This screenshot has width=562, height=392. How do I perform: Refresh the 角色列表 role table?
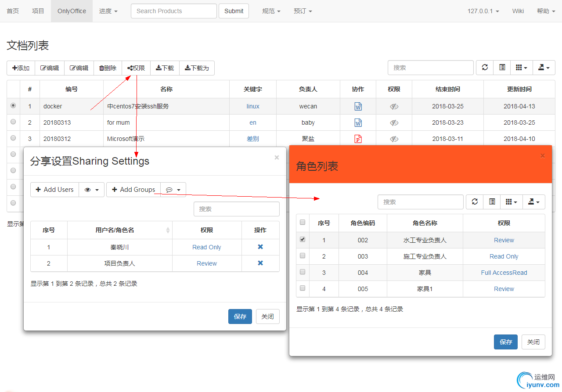[475, 201]
